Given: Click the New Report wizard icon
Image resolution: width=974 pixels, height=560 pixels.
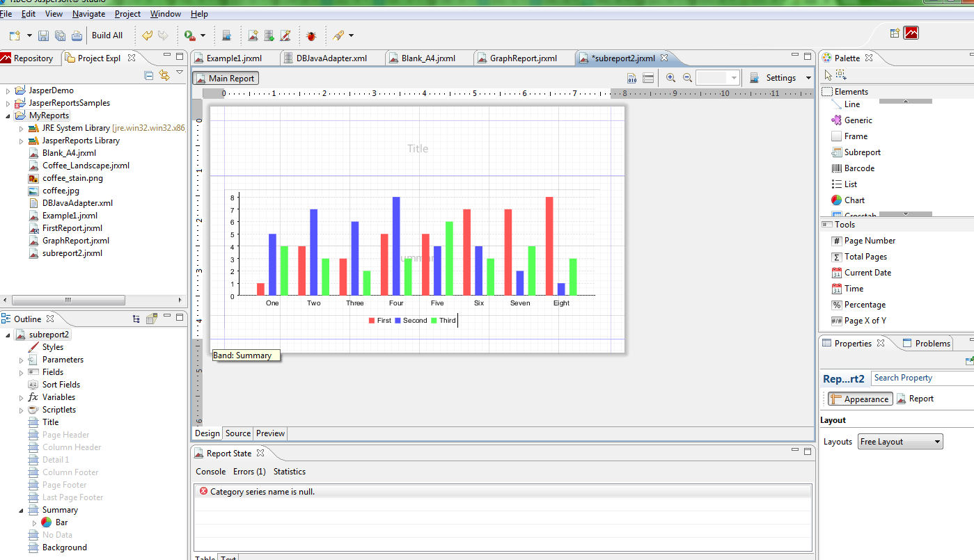Looking at the screenshot, I should point(253,35).
